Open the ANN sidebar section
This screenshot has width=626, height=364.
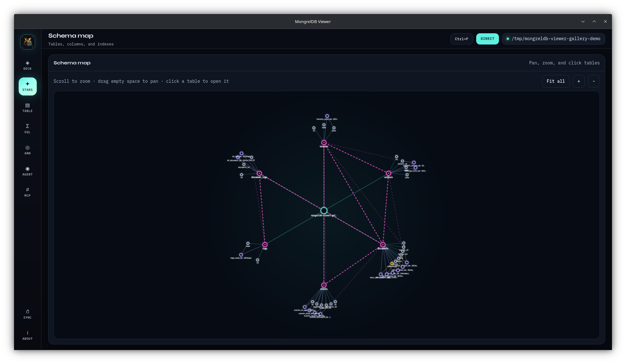28,150
